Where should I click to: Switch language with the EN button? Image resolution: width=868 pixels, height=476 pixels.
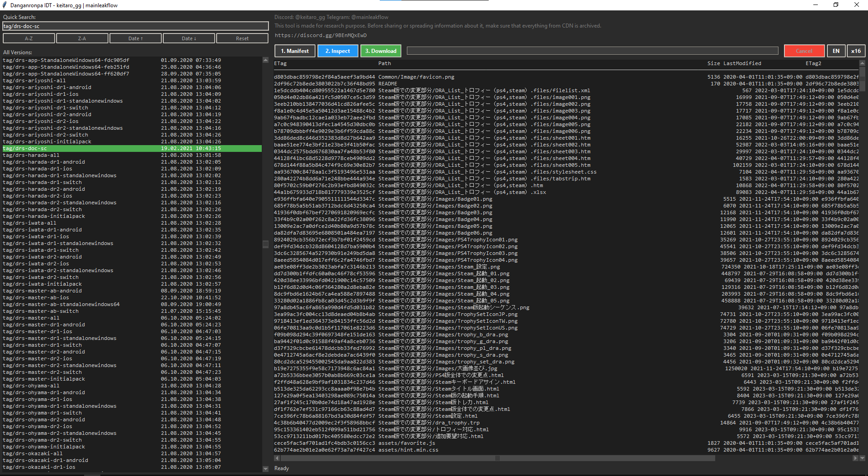pos(836,51)
